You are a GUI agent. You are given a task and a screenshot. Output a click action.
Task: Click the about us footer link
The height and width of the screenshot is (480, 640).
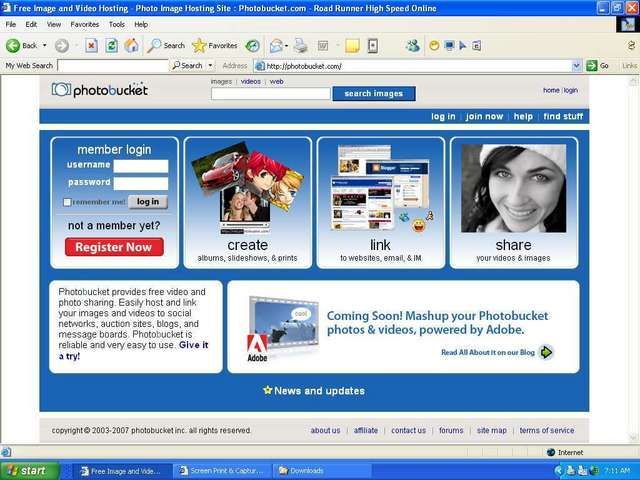point(325,430)
